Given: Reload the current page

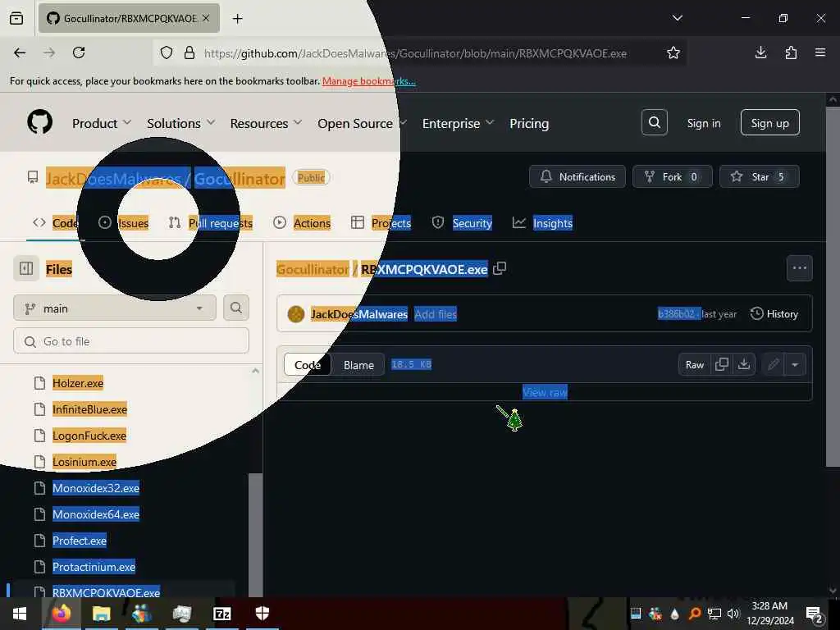Looking at the screenshot, I should click(x=79, y=52).
